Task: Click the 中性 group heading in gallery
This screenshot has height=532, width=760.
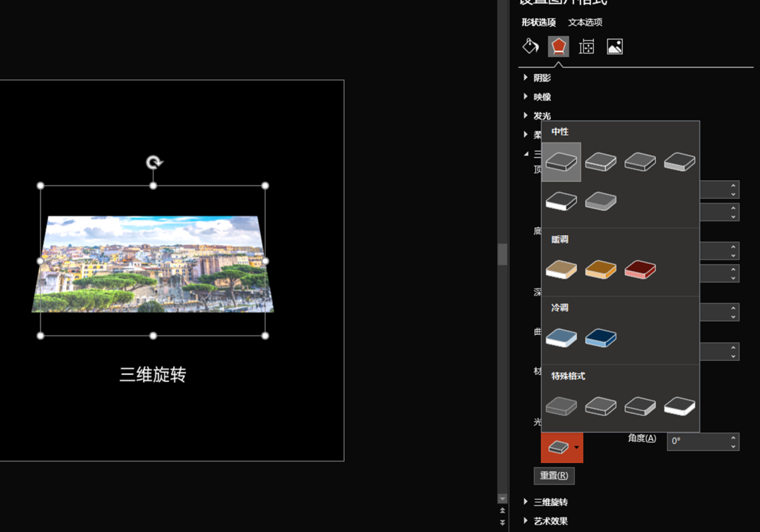Action: 560,132
